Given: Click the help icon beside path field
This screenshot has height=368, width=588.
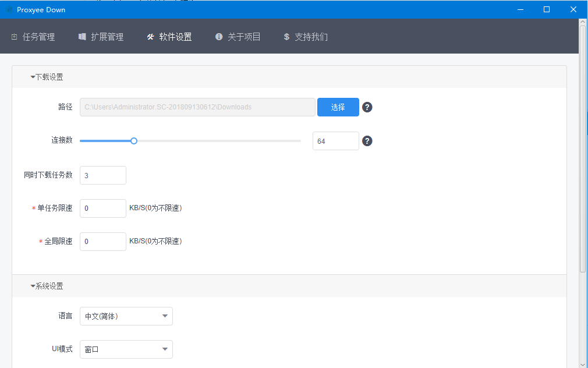Looking at the screenshot, I should (367, 107).
